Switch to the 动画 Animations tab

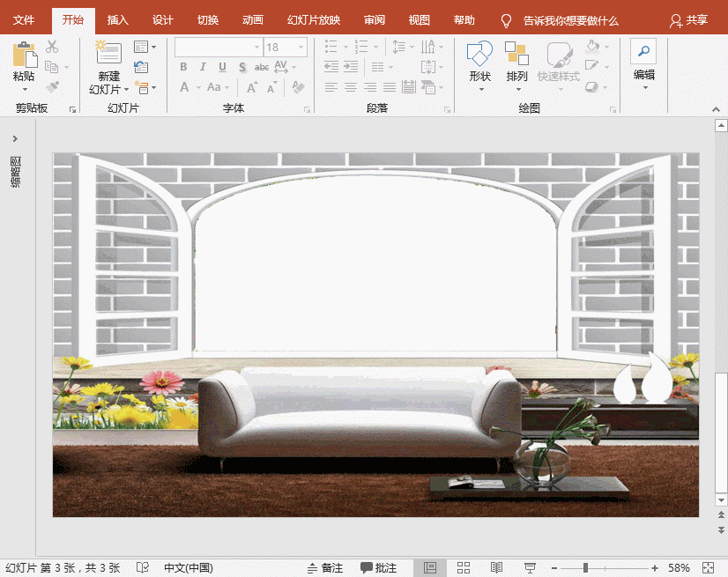[253, 20]
